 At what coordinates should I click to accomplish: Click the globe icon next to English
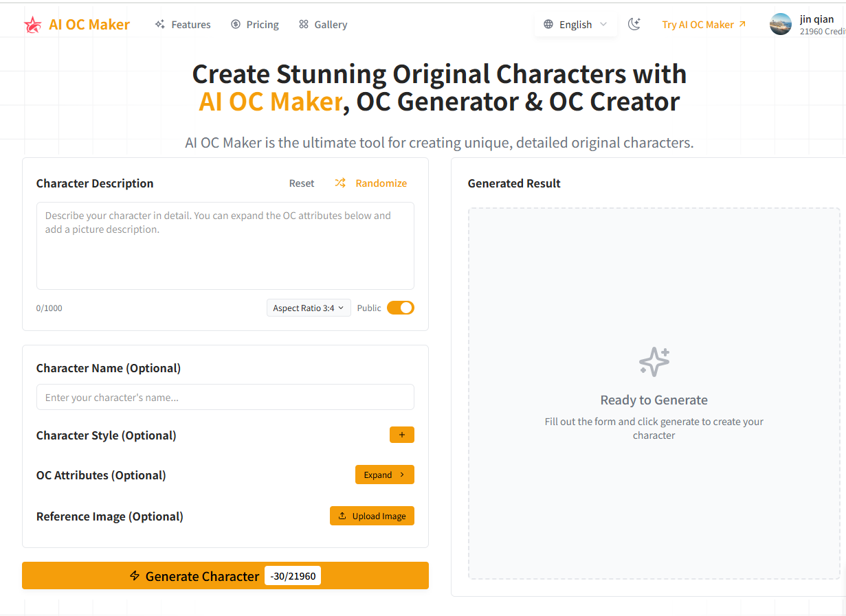pos(548,24)
